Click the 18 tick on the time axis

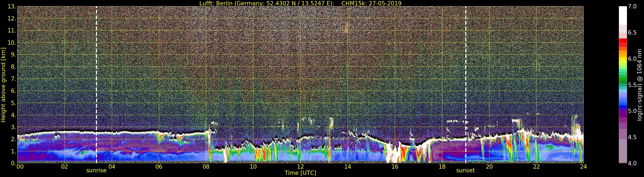[442, 167]
